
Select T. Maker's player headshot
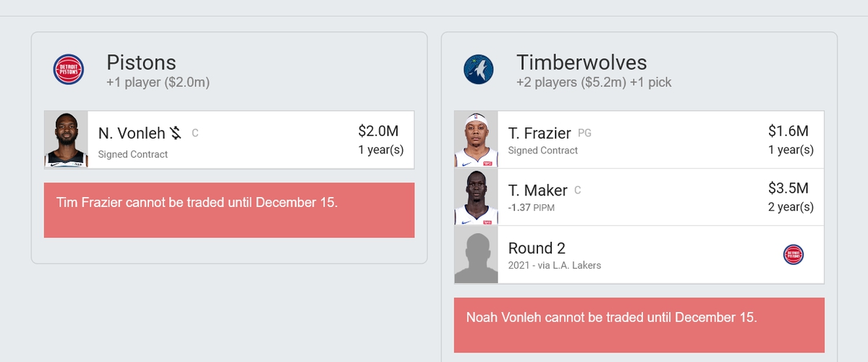(476, 197)
